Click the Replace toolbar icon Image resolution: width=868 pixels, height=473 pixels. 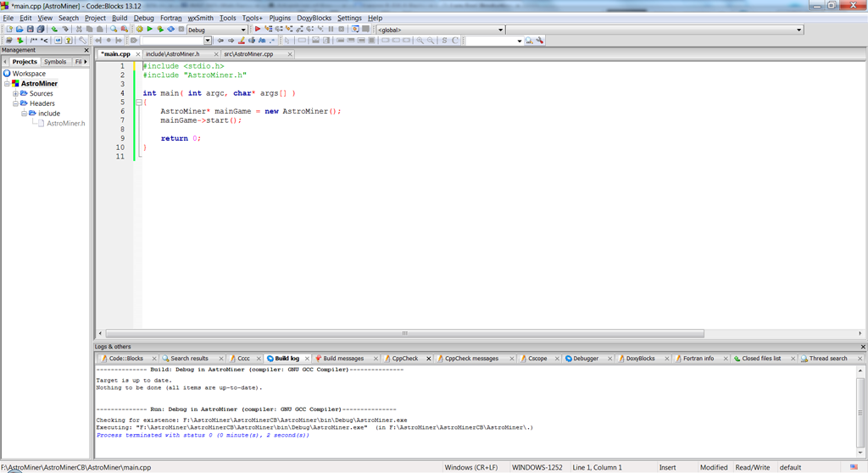(x=125, y=30)
